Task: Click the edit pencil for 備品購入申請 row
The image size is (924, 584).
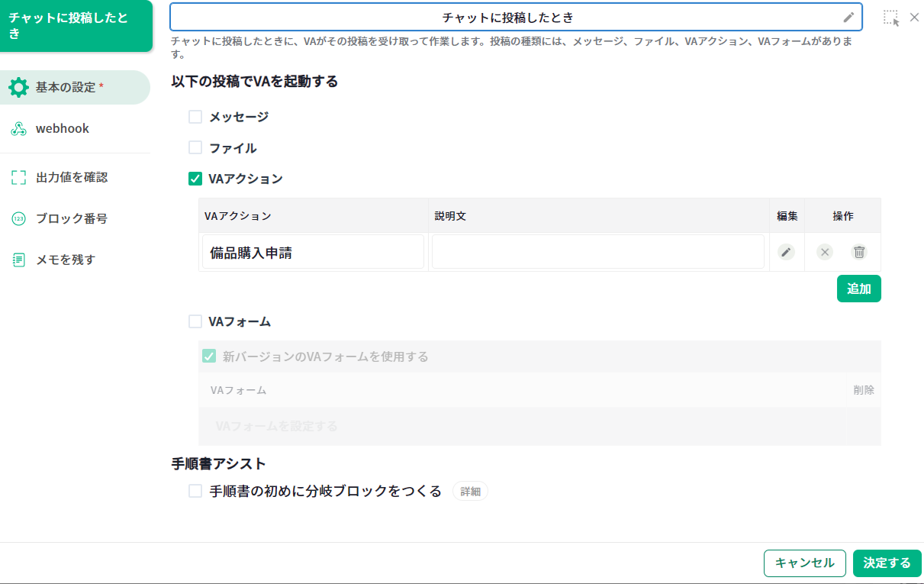Action: click(x=786, y=252)
